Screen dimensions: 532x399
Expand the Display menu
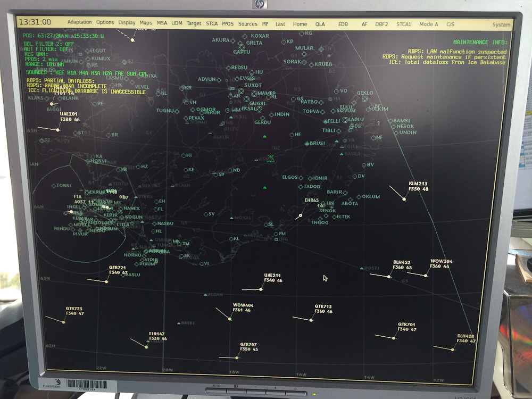pyautogui.click(x=127, y=23)
